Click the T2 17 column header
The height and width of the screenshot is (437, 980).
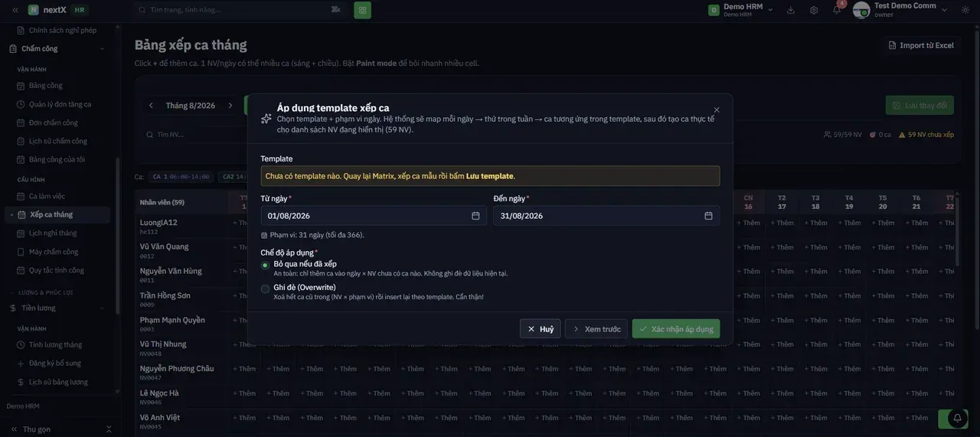click(782, 202)
